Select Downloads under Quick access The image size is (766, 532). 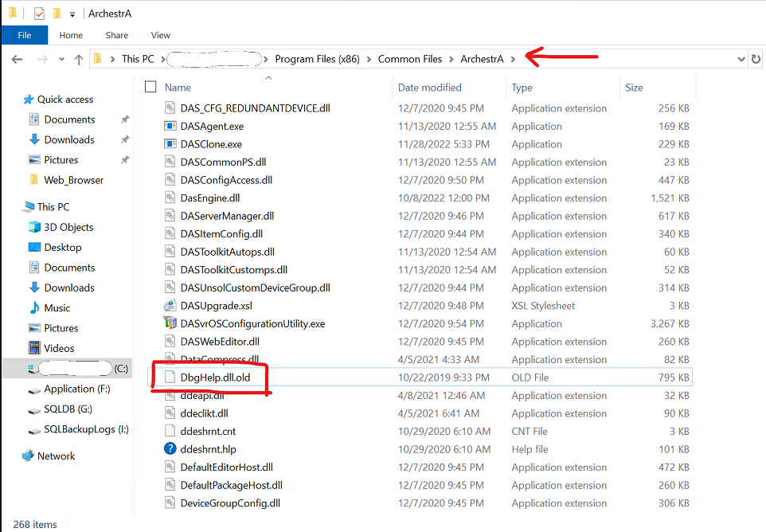(69, 139)
